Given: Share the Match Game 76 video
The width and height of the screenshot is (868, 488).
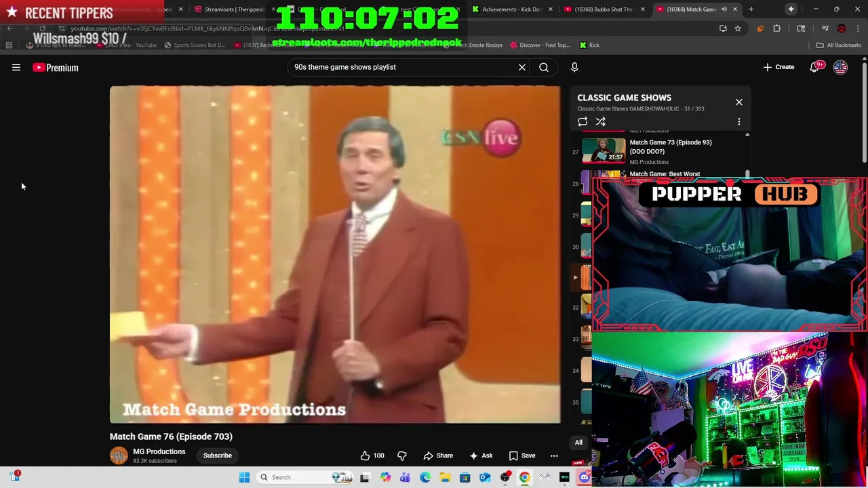Looking at the screenshot, I should pos(438,455).
